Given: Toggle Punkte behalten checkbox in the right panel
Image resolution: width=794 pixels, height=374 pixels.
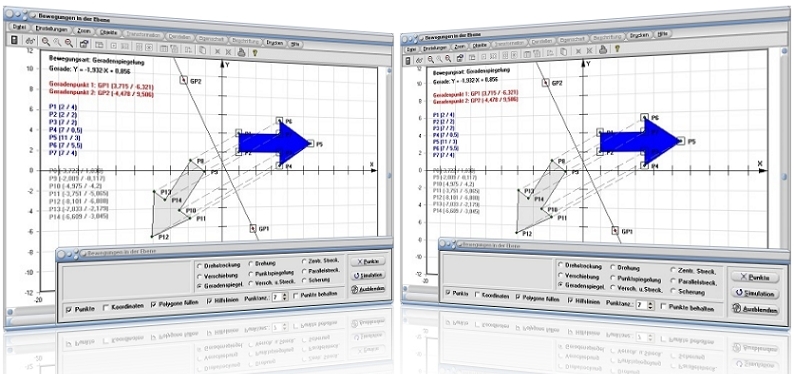Looking at the screenshot, I should click(x=662, y=307).
